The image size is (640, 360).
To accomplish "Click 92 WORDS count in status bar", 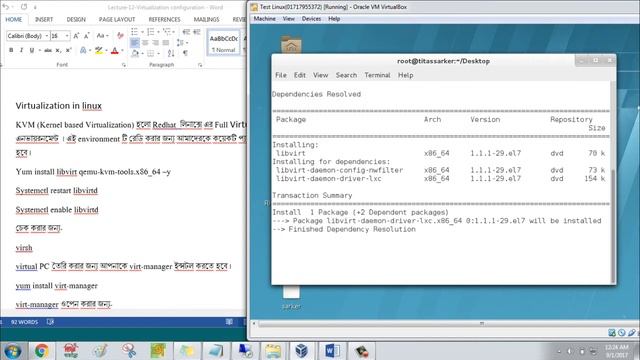I will coord(24,322).
